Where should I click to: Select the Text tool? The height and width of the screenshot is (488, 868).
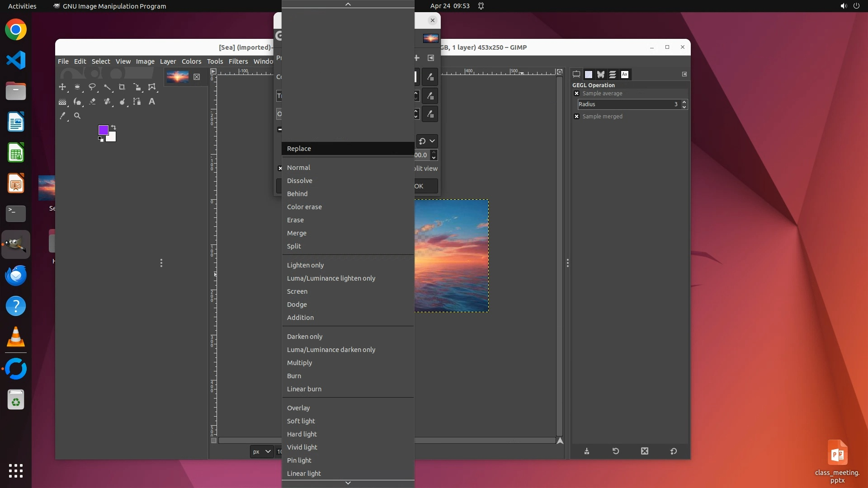point(152,102)
